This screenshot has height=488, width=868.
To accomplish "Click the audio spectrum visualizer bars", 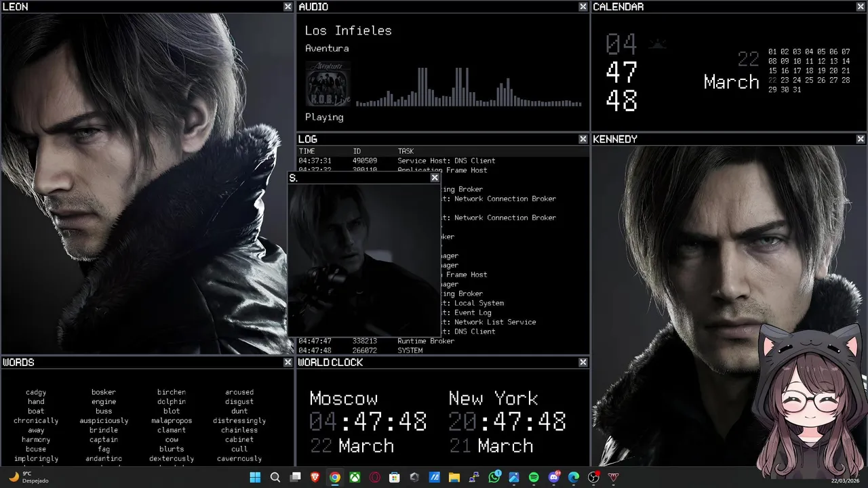I will 469,87.
